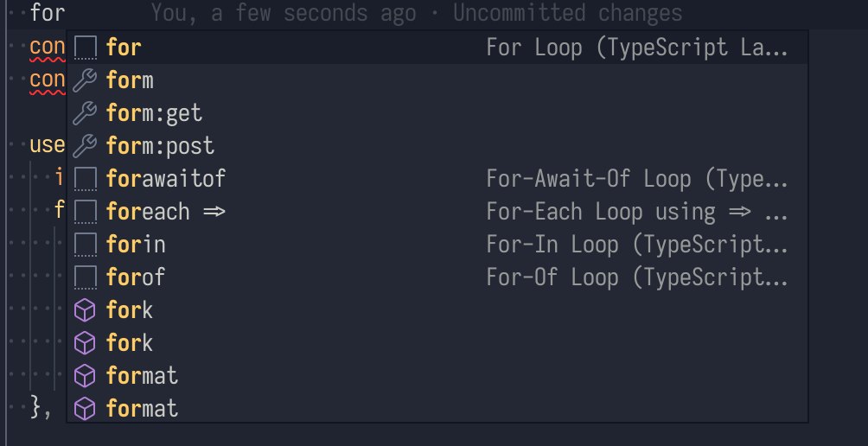Click the purple cube icon of the upper "fork" entry
Screen dimensions: 868x446
(x=85, y=310)
